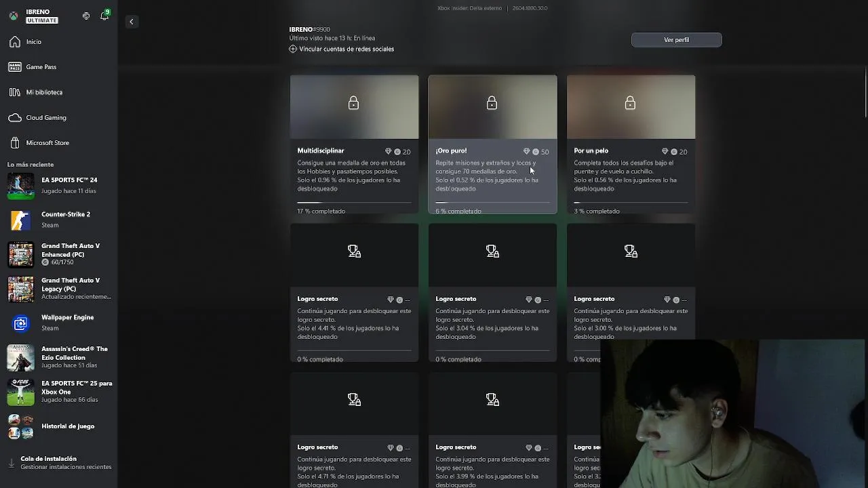Viewport: 868px width, 488px height.
Task: Click Jugado hace 66 días text
Action: (68, 400)
